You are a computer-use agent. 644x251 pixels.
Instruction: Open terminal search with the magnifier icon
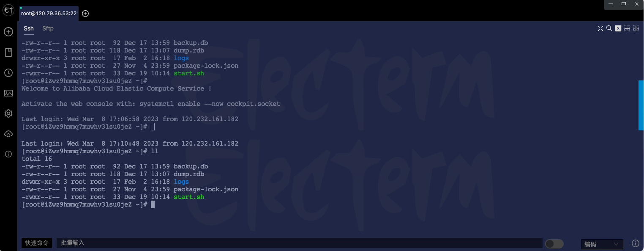point(609,28)
